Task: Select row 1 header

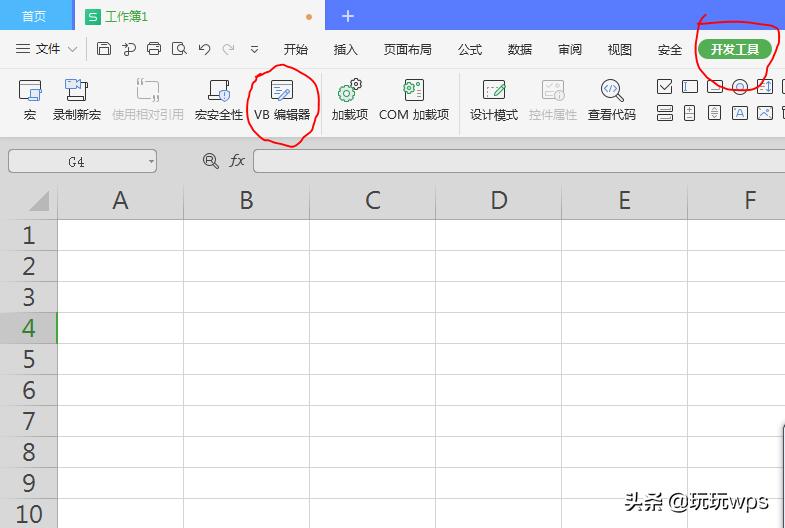Action: 29,235
